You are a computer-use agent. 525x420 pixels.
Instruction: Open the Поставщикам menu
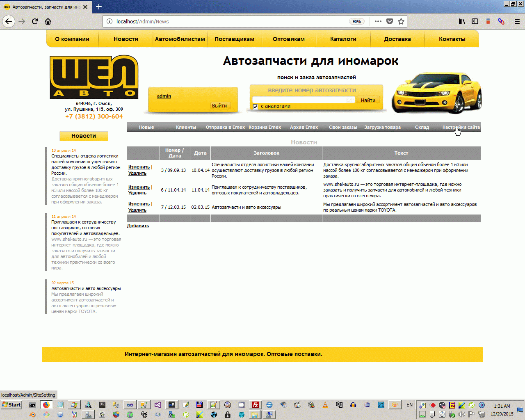click(234, 39)
